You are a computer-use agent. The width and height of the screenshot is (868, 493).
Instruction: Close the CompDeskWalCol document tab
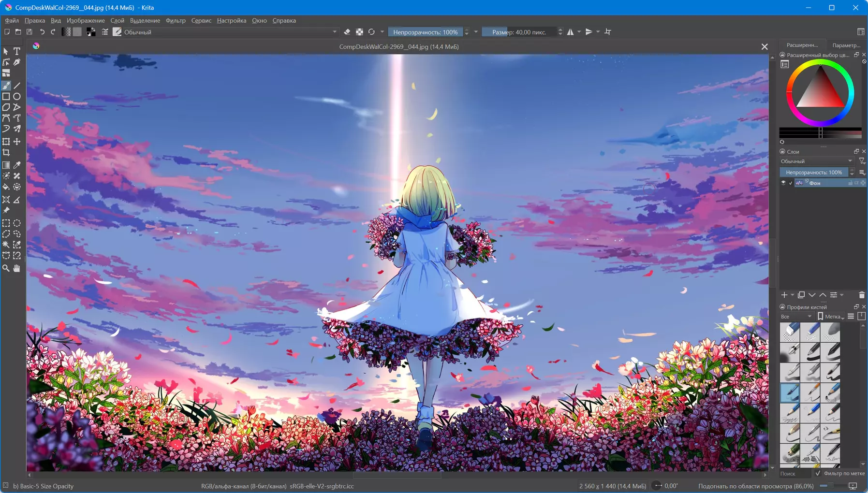765,46
